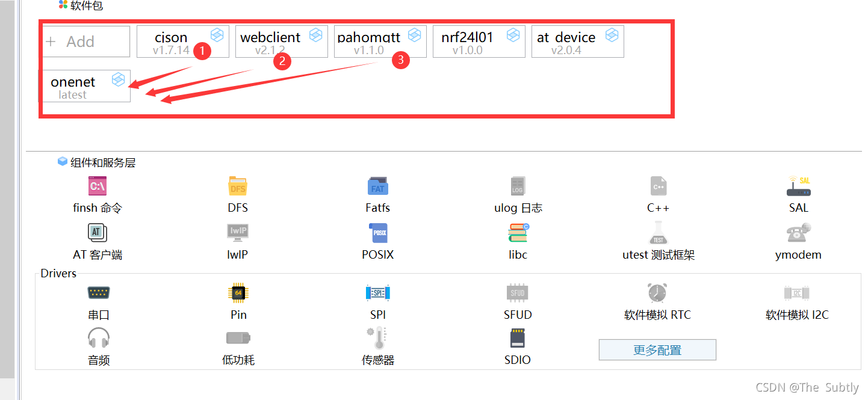Click the 软件包 section header icon
The width and height of the screenshot is (868, 400).
pos(63,5)
